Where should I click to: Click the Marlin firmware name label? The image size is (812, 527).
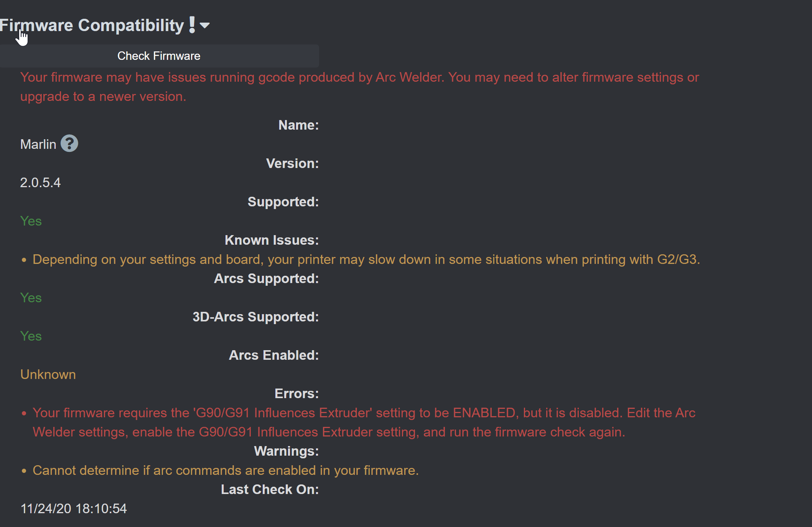(x=38, y=144)
